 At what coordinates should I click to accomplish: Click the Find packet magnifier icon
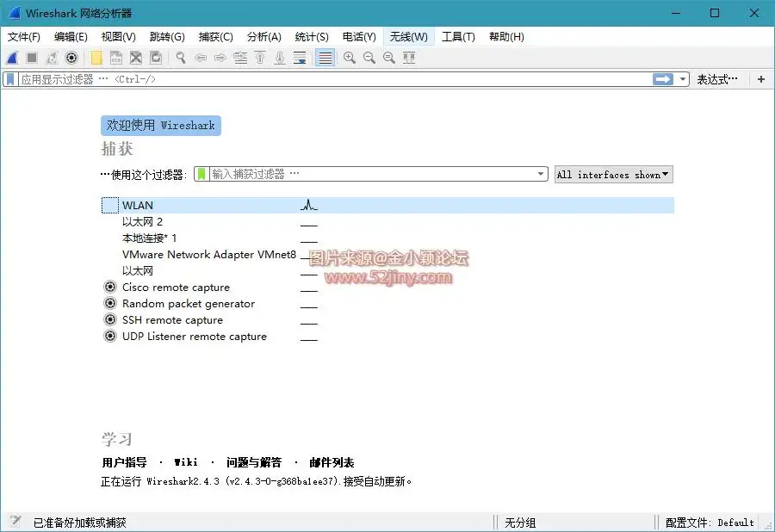click(178, 58)
